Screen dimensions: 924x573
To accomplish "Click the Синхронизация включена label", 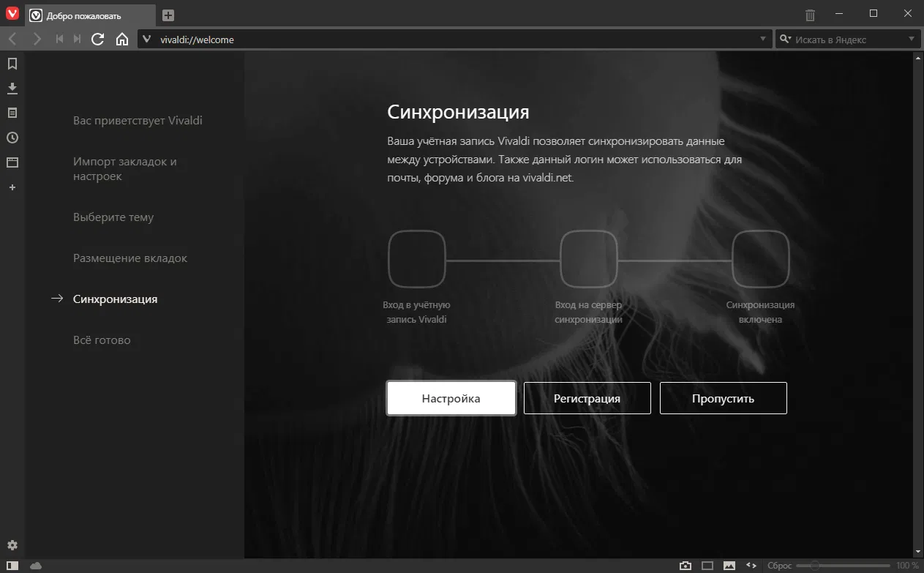I will click(760, 312).
